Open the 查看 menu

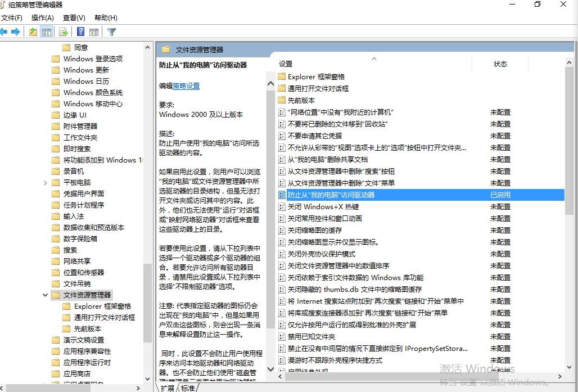click(74, 17)
